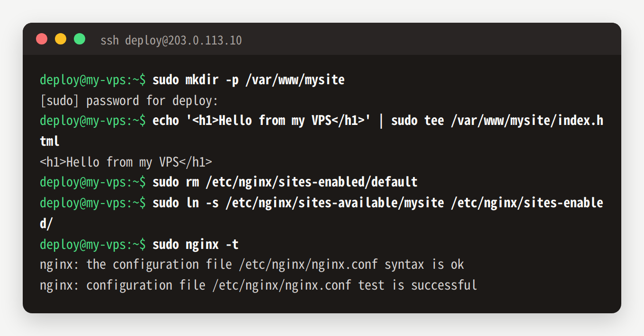The image size is (644, 336).
Task: Click the green maximize window dot
Action: point(80,39)
